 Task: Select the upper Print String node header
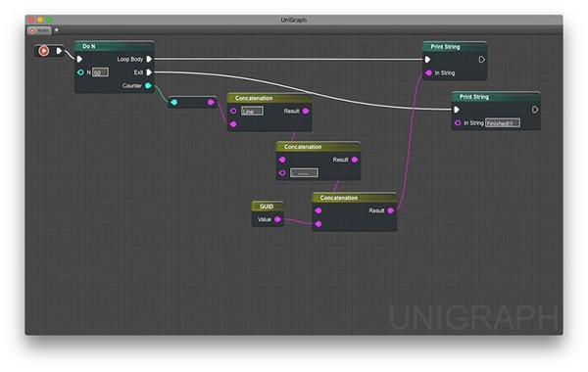coord(455,47)
